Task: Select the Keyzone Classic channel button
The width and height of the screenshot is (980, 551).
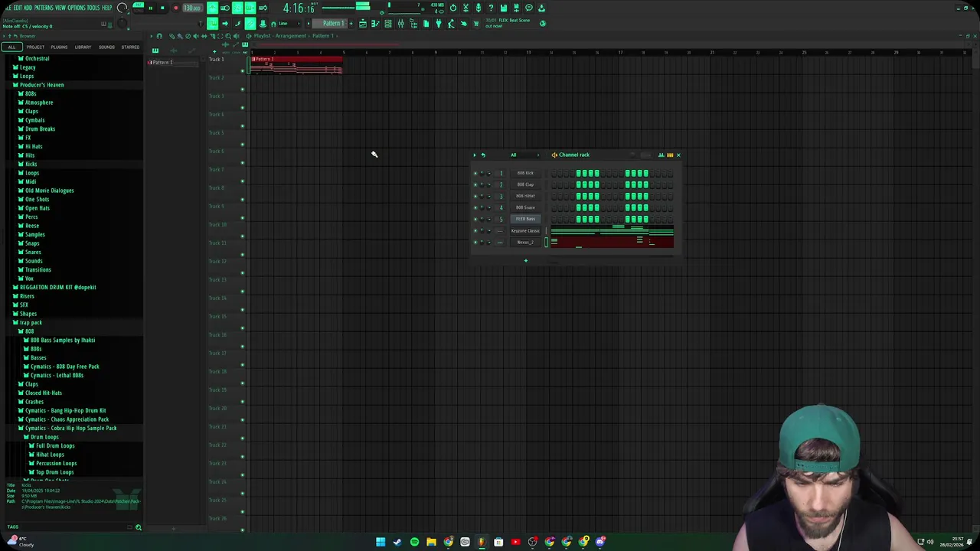Action: coord(525,230)
